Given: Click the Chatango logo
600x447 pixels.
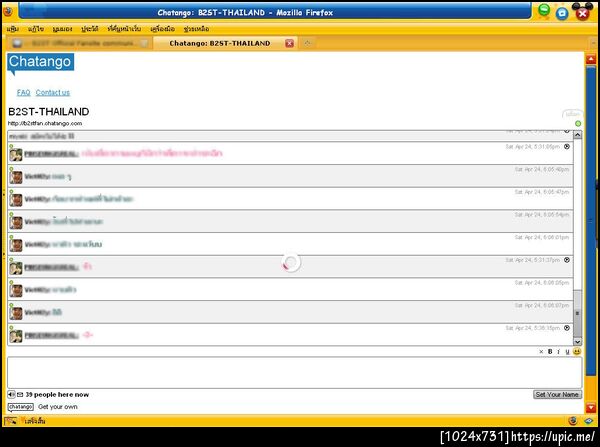Looking at the screenshot, I should 40,62.
